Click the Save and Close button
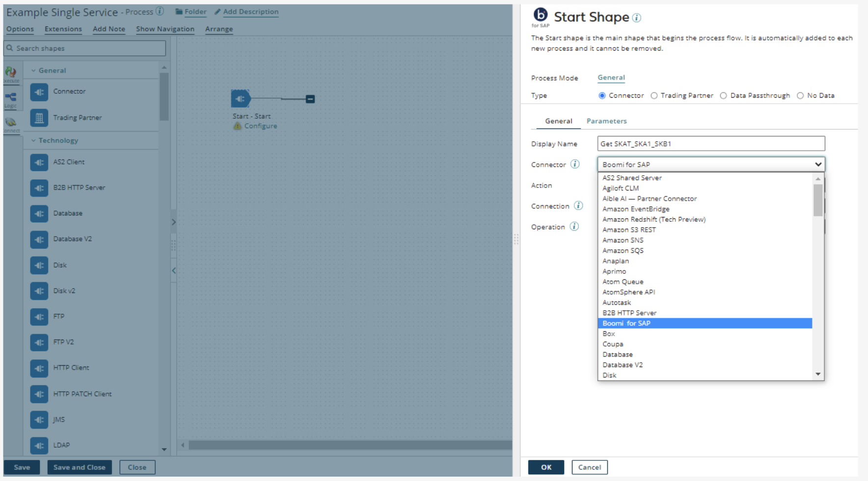 pos(79,467)
